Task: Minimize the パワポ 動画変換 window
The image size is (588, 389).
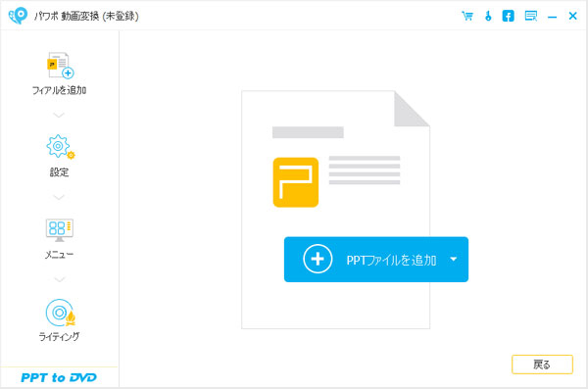Action: pos(552,17)
